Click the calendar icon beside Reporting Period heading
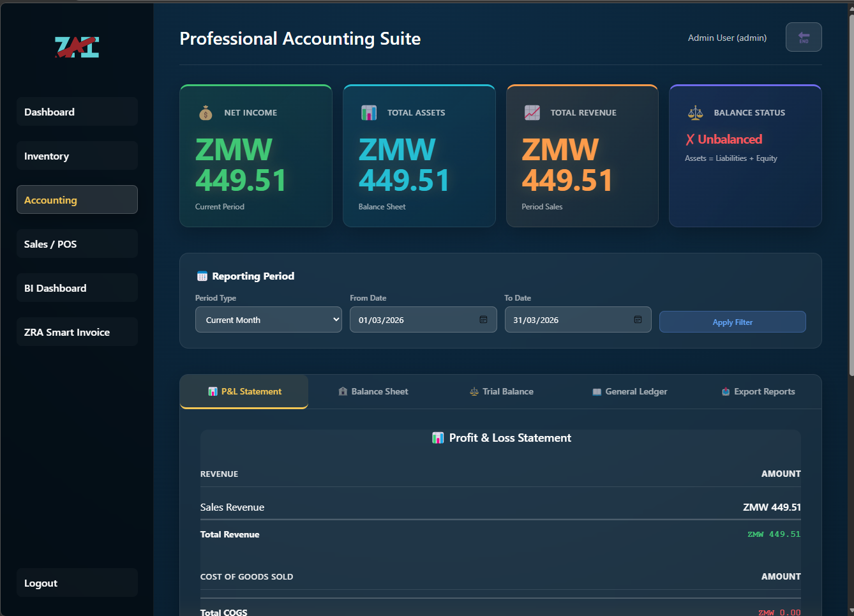This screenshot has height=616, width=854. [x=202, y=275]
